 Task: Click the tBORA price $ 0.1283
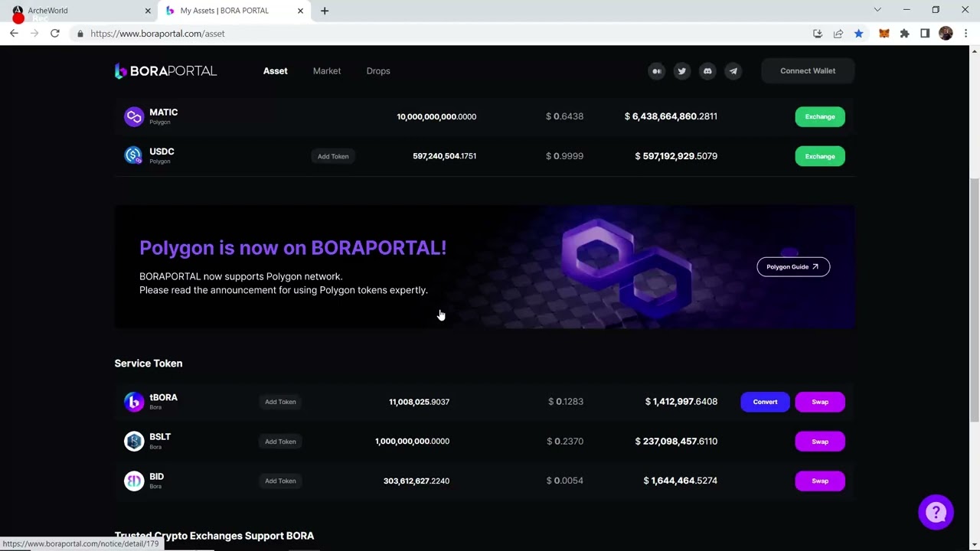(566, 402)
